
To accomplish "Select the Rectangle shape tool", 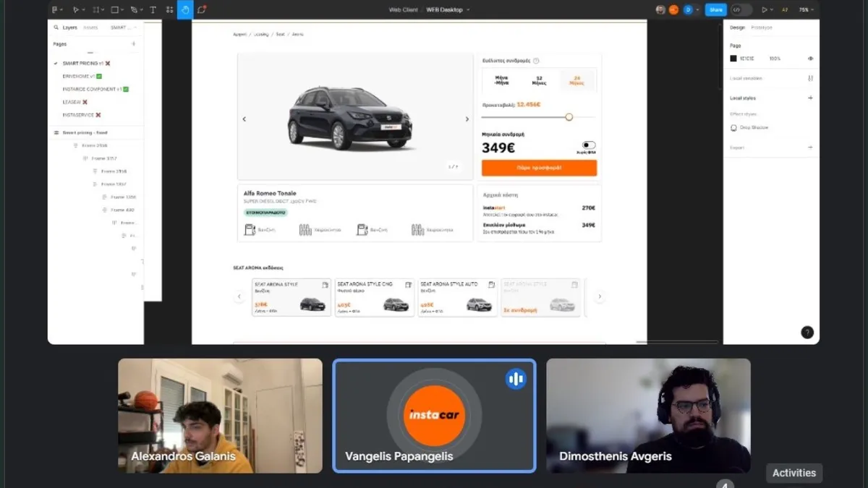I will [x=114, y=9].
